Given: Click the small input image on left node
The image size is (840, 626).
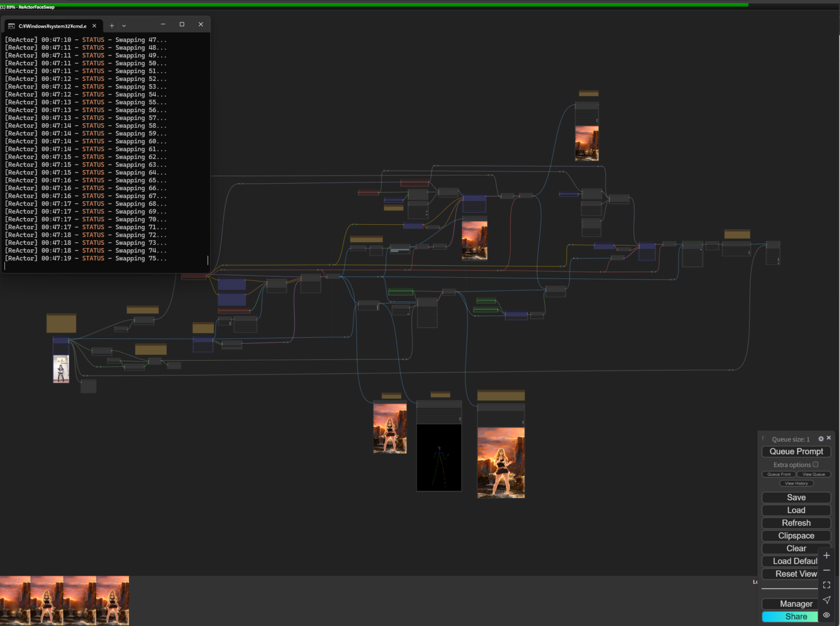Looking at the screenshot, I should tap(61, 370).
